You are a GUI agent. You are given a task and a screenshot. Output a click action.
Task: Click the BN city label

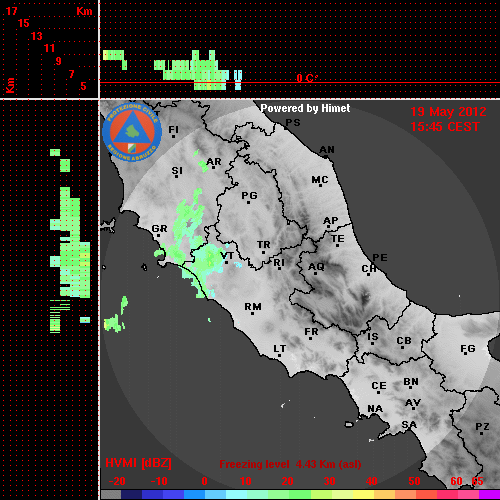411,382
